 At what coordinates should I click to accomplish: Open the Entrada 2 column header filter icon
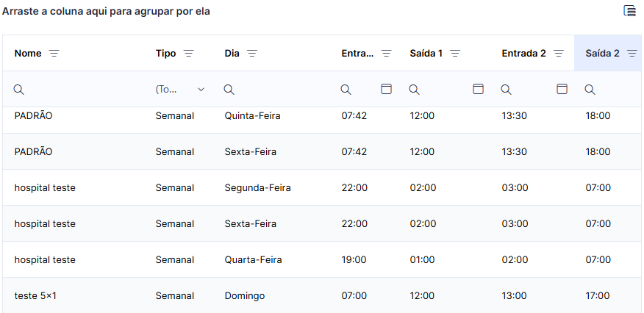tap(559, 54)
